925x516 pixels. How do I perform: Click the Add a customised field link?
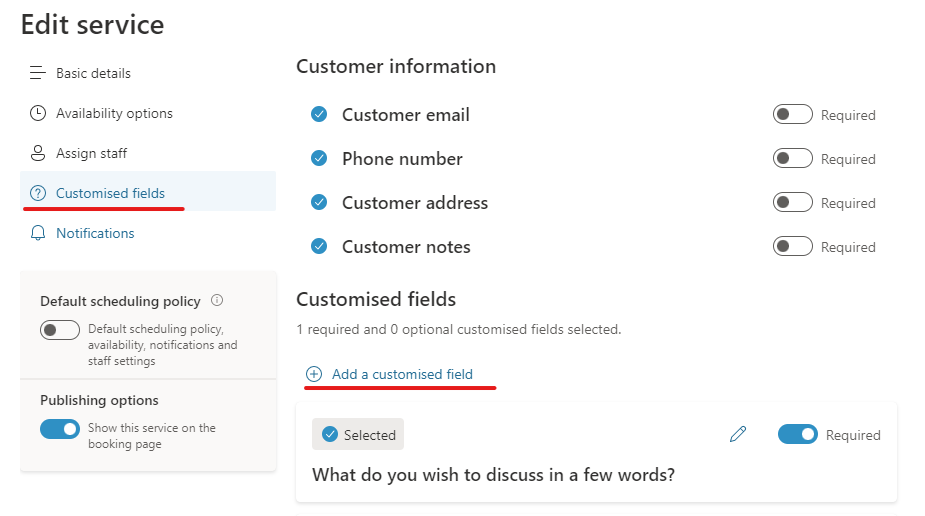[402, 374]
